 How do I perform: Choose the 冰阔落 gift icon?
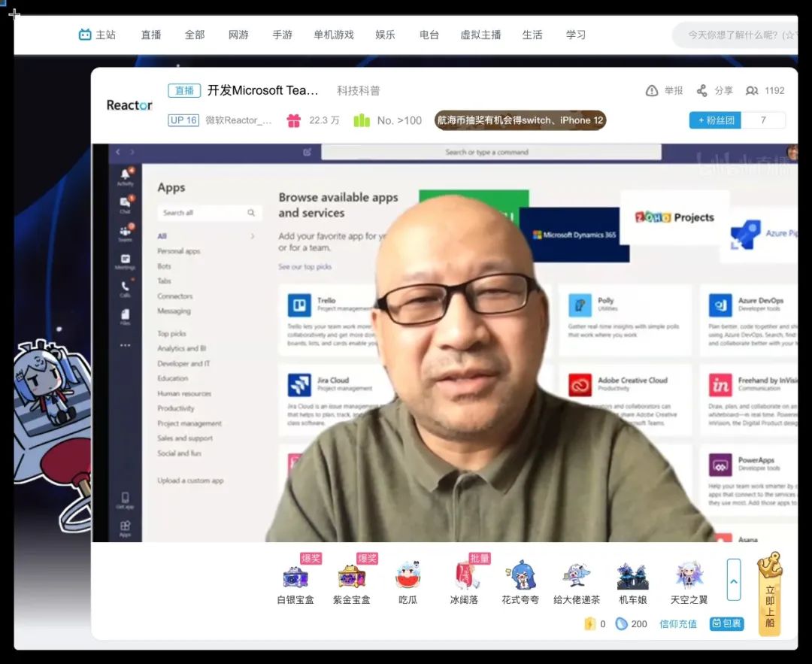pos(464,576)
